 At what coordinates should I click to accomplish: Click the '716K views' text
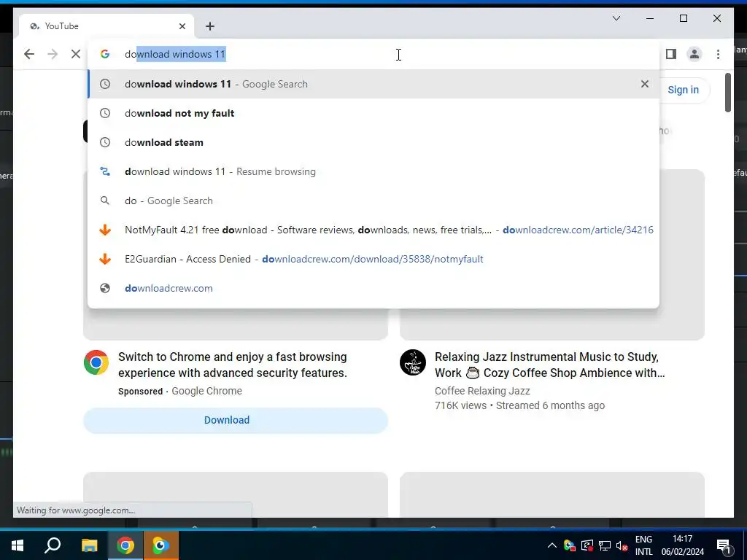pyautogui.click(x=461, y=405)
